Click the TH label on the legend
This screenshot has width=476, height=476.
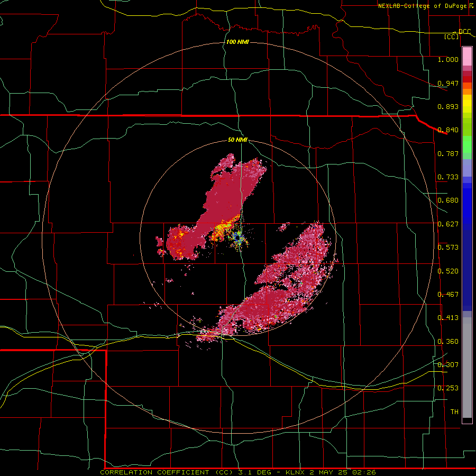point(454,412)
